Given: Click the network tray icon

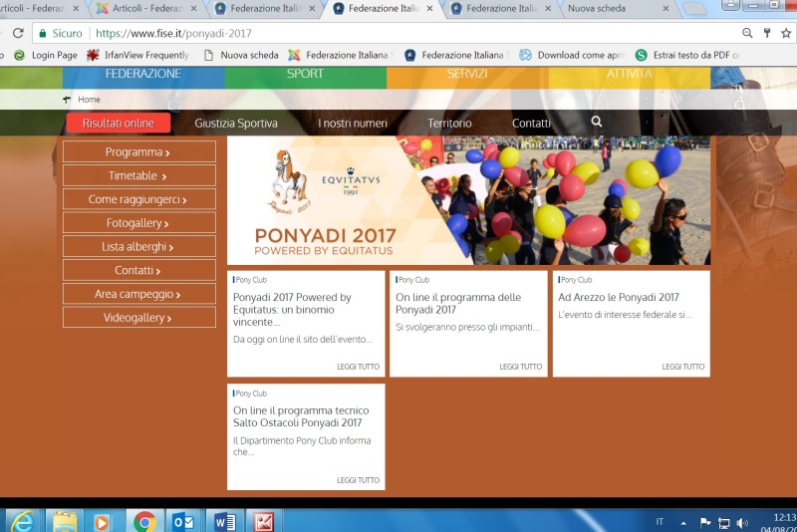Looking at the screenshot, I should pos(724,523).
